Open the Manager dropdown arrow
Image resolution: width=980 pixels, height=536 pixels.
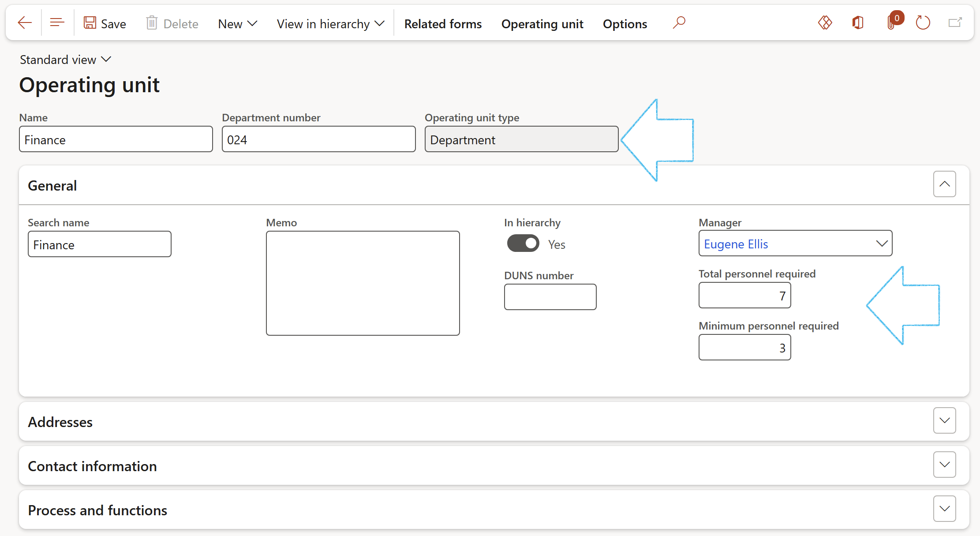point(882,244)
